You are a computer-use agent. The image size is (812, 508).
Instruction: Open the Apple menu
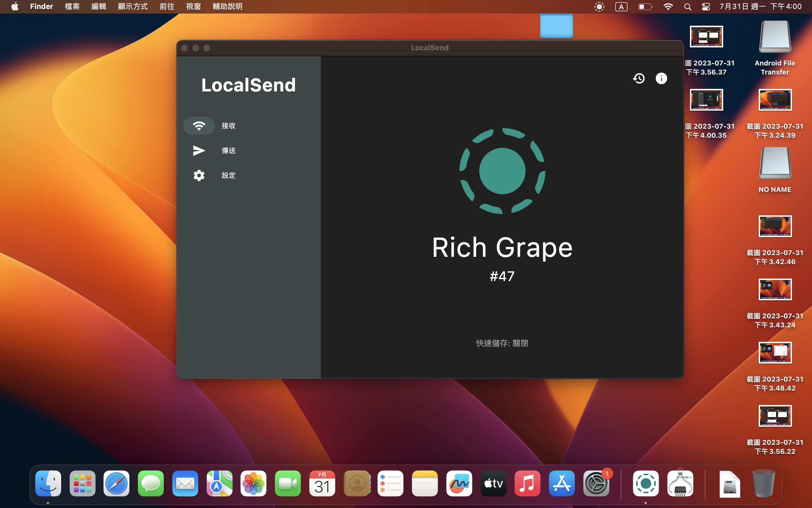tap(15, 6)
